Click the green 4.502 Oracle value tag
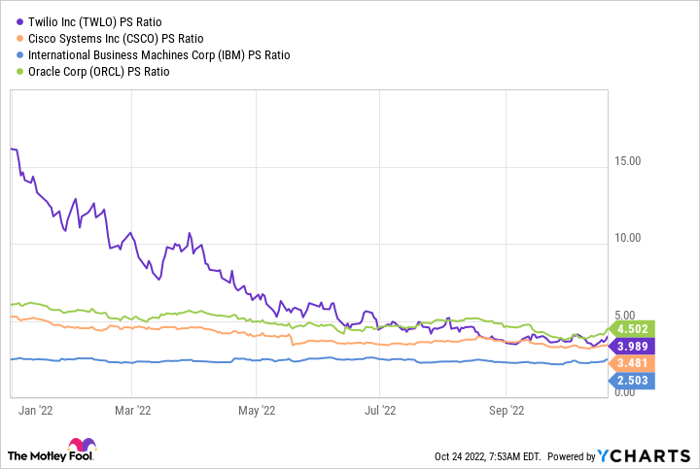Screen dimensions: 700x469 point(633,327)
